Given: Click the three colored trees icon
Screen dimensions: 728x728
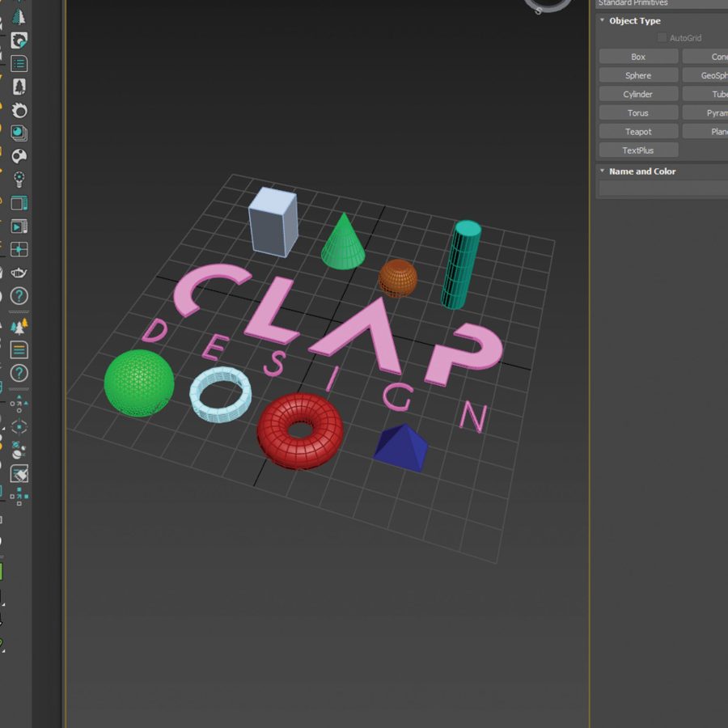Looking at the screenshot, I should (19, 327).
